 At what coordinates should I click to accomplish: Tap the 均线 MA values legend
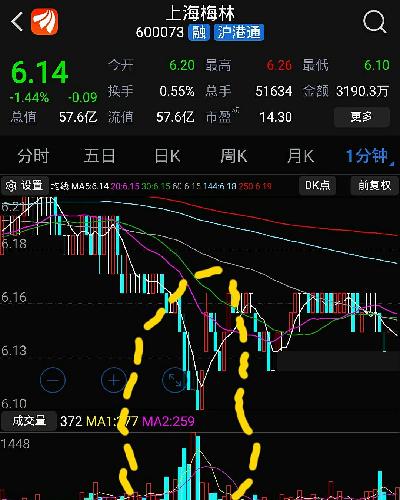pos(161,186)
